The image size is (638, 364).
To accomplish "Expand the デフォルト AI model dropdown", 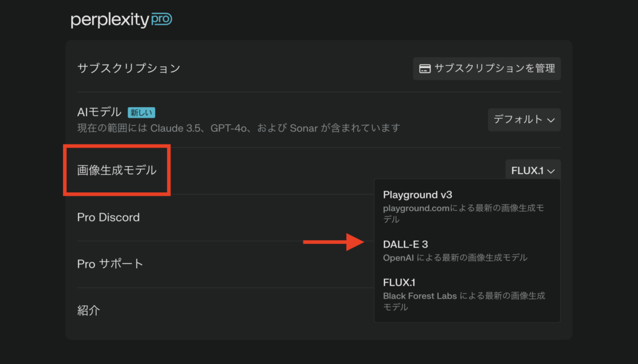I will click(523, 119).
